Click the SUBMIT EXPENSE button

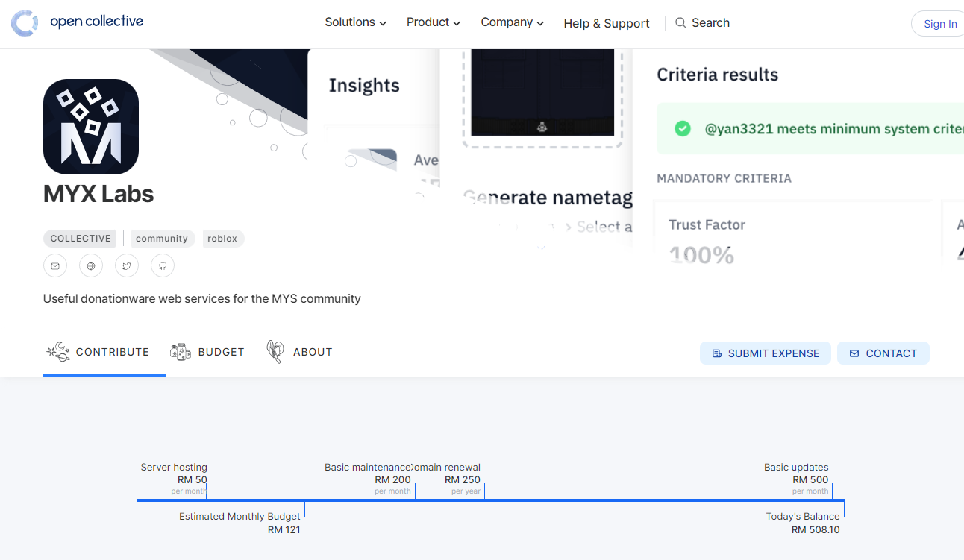tap(766, 353)
